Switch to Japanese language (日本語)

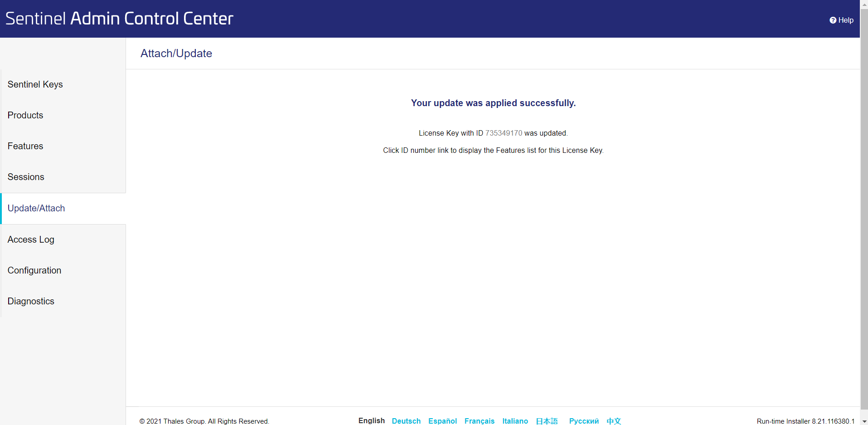click(x=547, y=421)
